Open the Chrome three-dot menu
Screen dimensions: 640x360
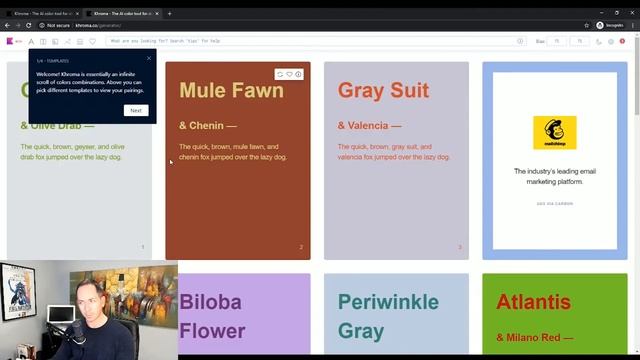pos(633,25)
